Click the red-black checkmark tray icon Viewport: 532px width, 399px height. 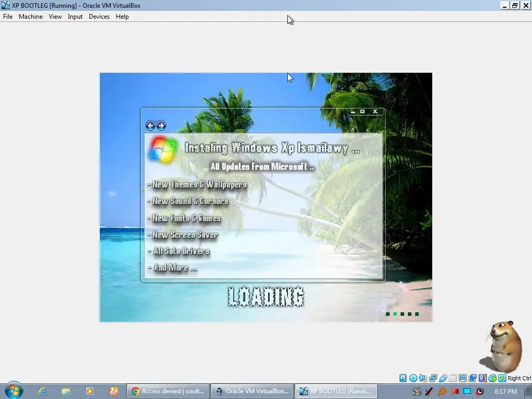click(x=429, y=392)
